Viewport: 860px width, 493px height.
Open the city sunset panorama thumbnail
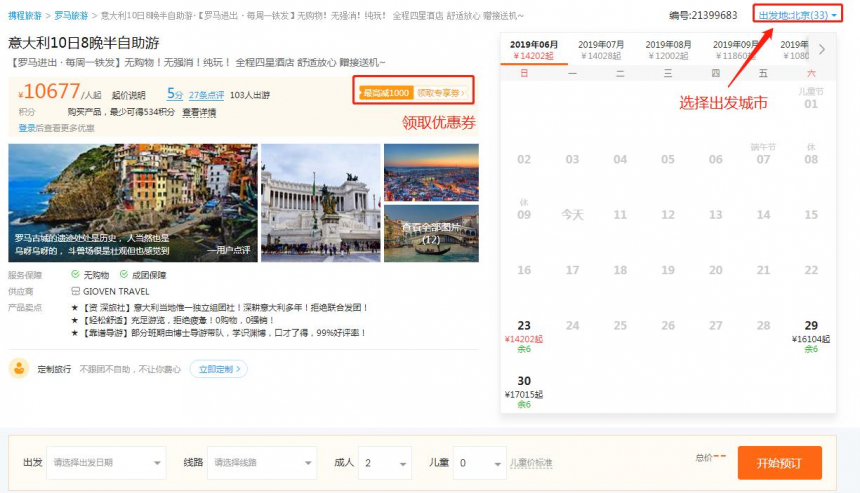click(431, 172)
